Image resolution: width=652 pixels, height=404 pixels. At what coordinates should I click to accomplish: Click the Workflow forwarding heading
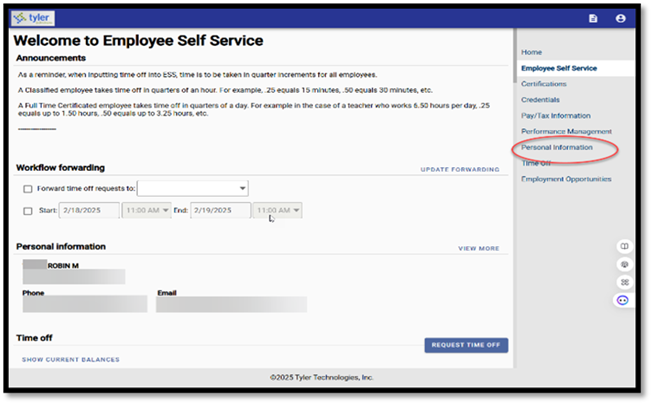[x=60, y=168]
